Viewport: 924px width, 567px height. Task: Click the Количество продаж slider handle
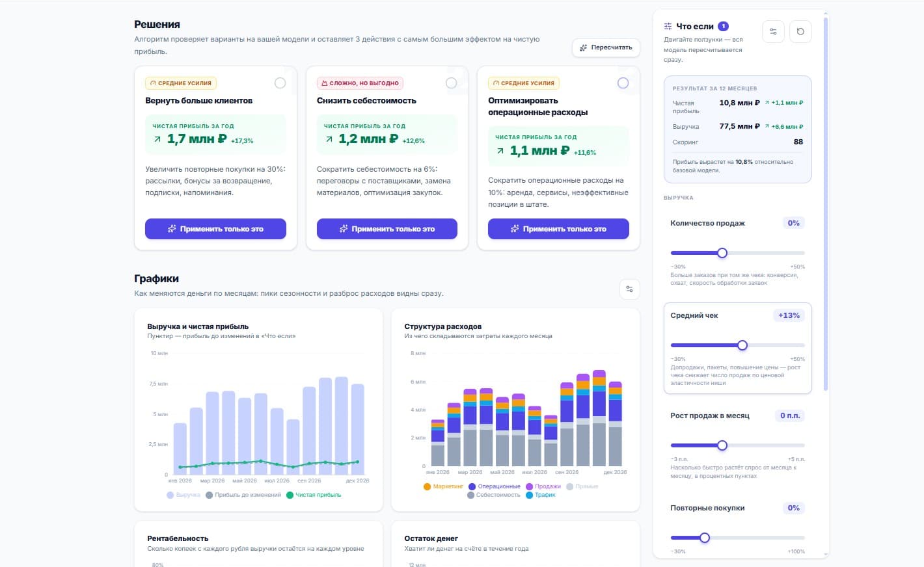coord(722,253)
